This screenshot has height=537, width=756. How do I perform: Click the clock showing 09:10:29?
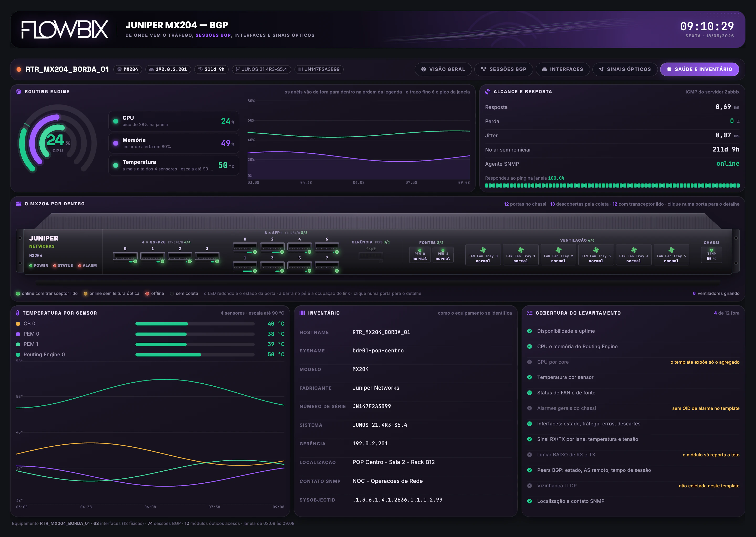(x=707, y=26)
